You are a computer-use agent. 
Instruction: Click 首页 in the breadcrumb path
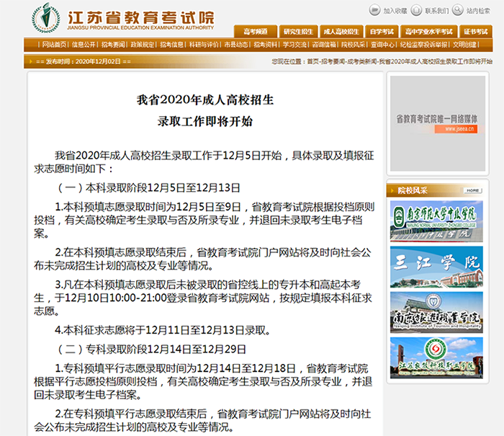click(x=312, y=61)
